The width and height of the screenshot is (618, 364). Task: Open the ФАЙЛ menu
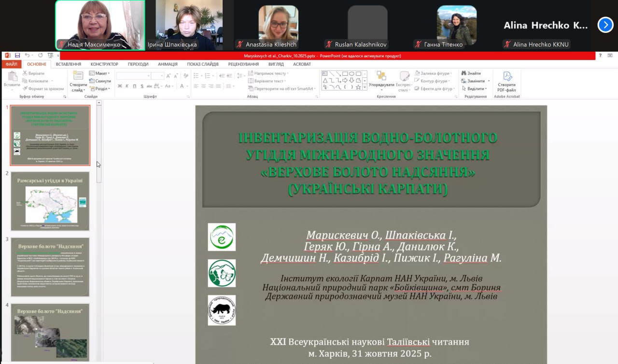(12, 64)
